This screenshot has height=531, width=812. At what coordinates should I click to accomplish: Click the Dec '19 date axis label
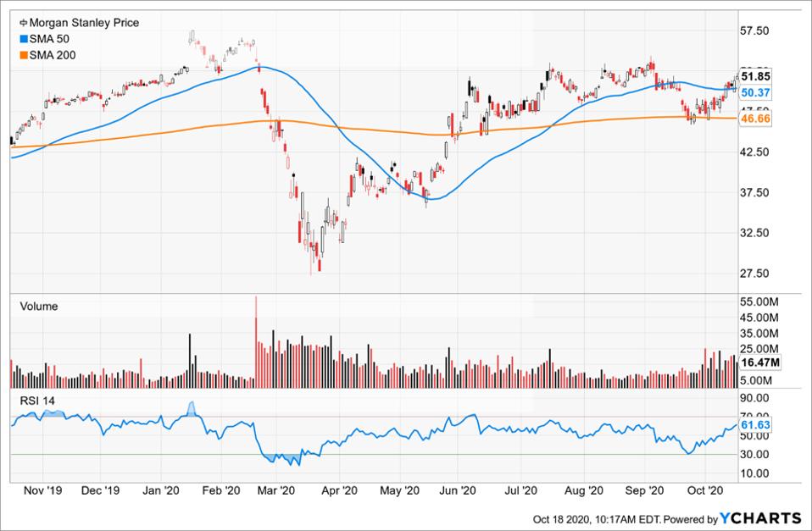pos(101,490)
